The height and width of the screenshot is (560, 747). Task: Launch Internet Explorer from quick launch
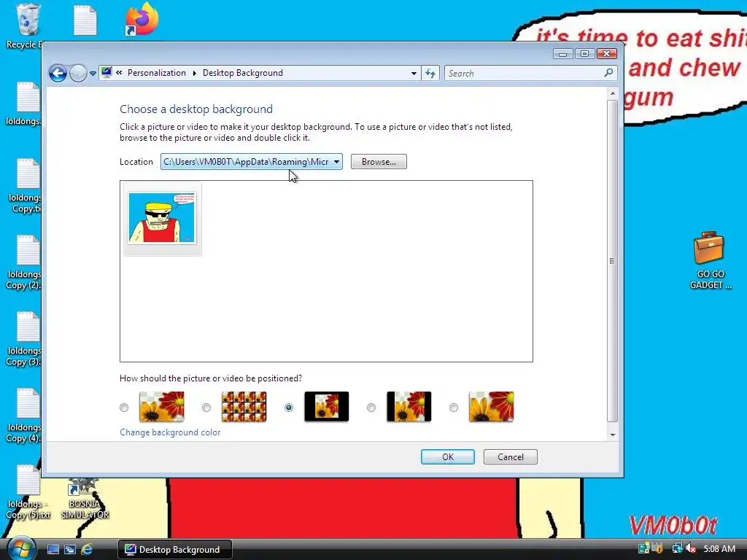pos(87,550)
